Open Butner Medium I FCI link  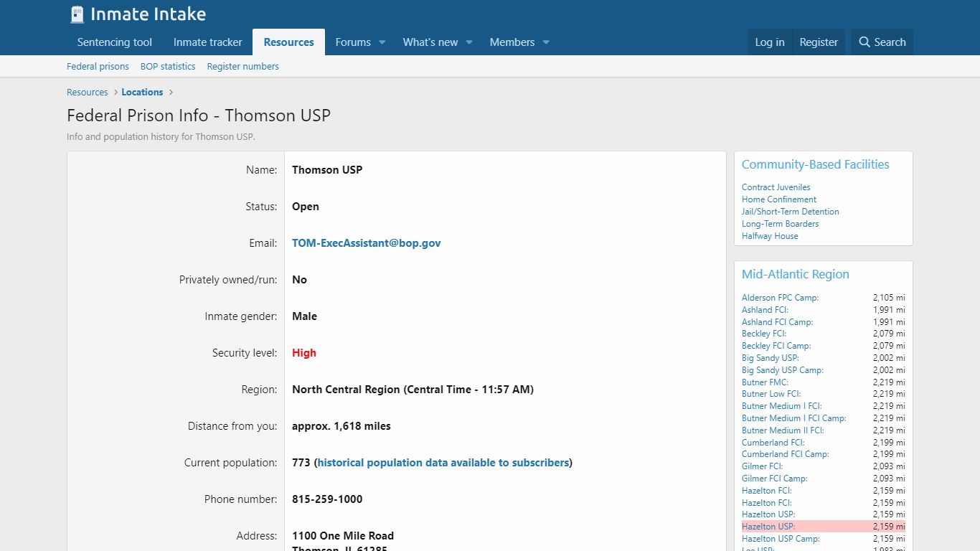[x=782, y=406]
